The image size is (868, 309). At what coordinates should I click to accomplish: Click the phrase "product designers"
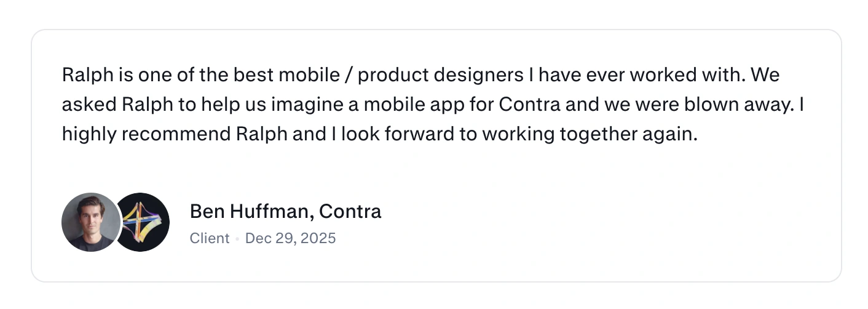(438, 76)
